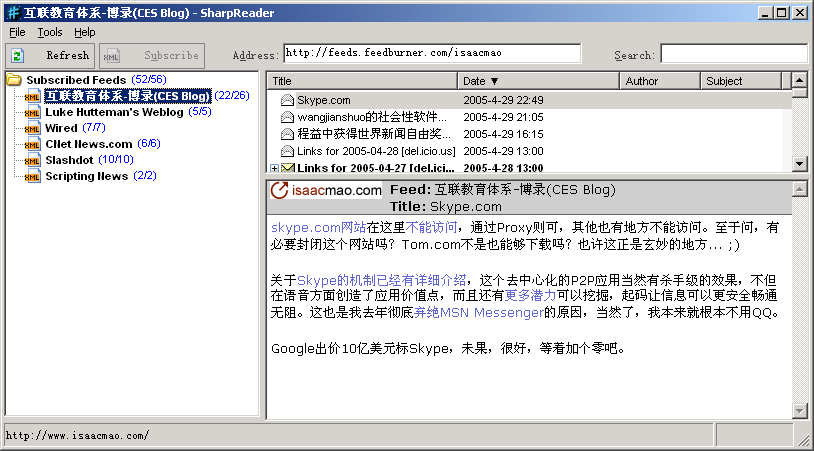Select the CNet News.com feed
Screen dimensions: 814x451
(89, 144)
